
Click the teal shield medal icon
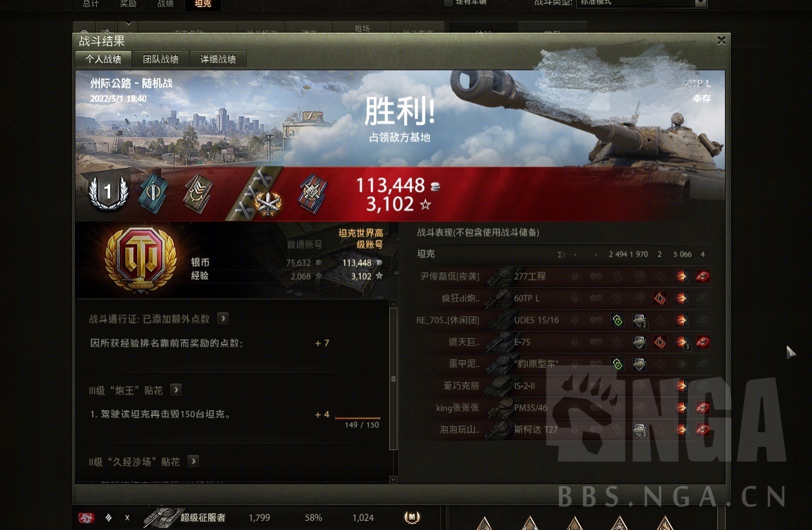[x=153, y=193]
